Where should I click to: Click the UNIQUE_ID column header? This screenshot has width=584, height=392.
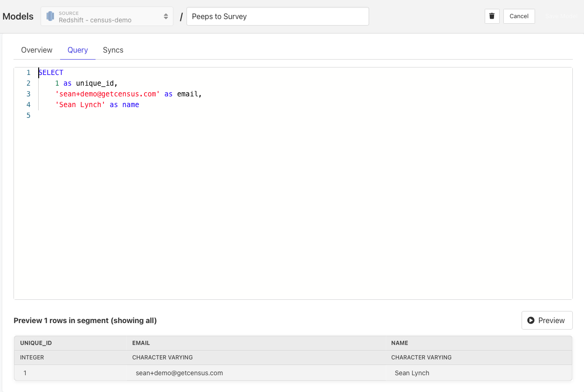[36, 343]
